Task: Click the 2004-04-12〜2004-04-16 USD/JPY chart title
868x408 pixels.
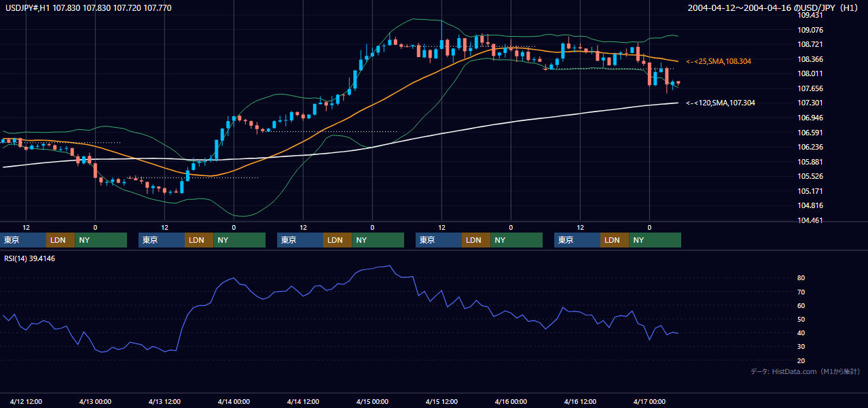Action: tap(774, 8)
